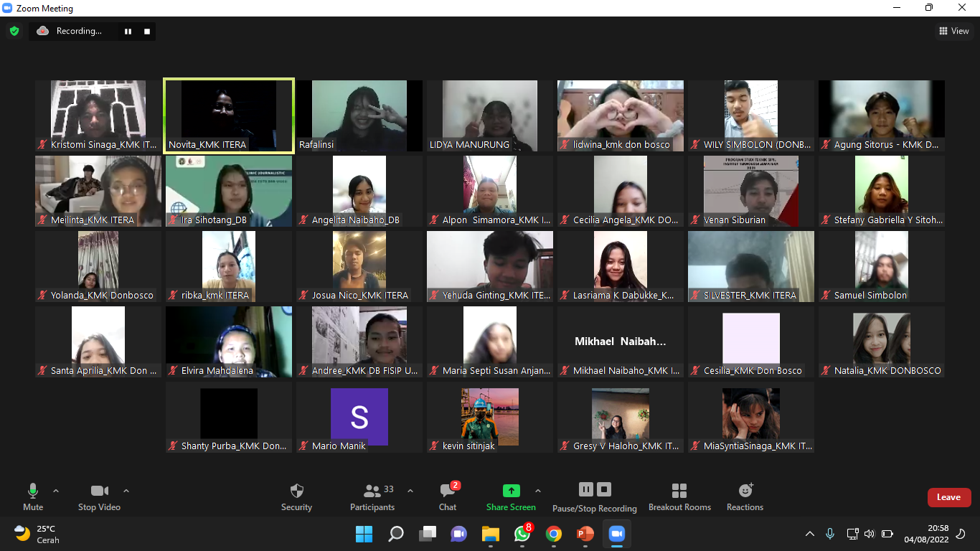980x551 pixels.
Task: Mute the microphone
Action: (x=33, y=496)
